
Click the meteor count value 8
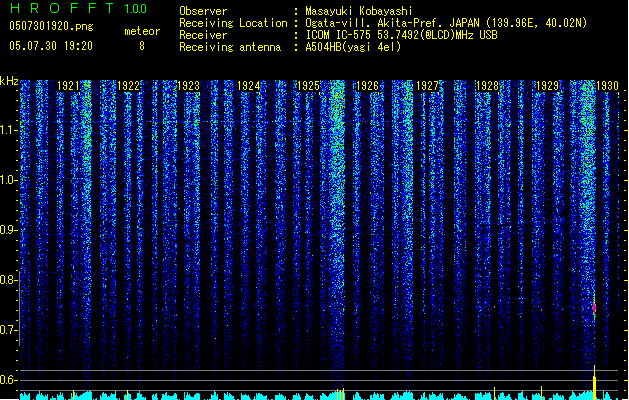142,46
